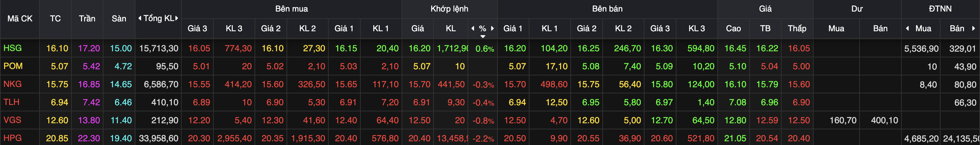Image resolution: width=980 pixels, height=145 pixels.
Task: Click NKG average price 15.79
Action: [x=767, y=84]
